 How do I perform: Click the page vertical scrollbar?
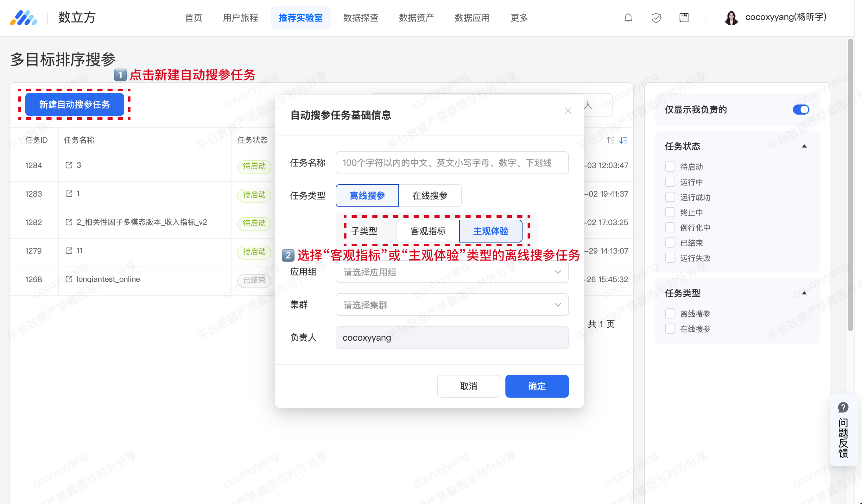(x=850, y=185)
